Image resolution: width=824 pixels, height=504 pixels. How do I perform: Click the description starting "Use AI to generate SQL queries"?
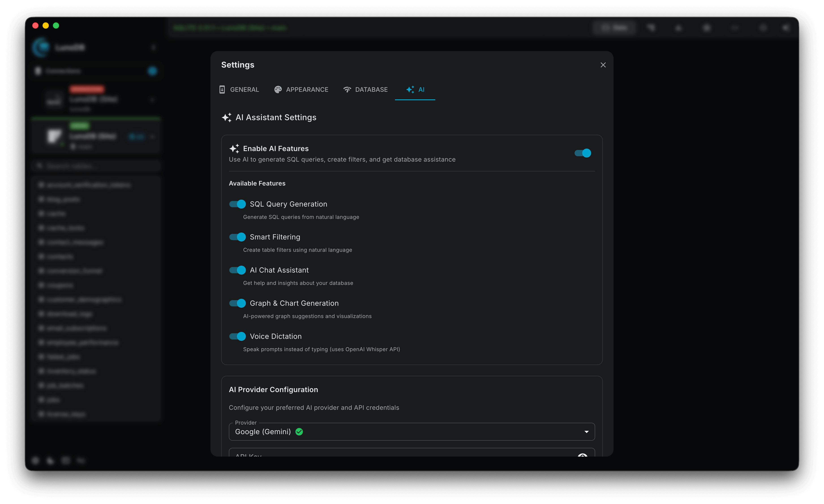coord(342,159)
